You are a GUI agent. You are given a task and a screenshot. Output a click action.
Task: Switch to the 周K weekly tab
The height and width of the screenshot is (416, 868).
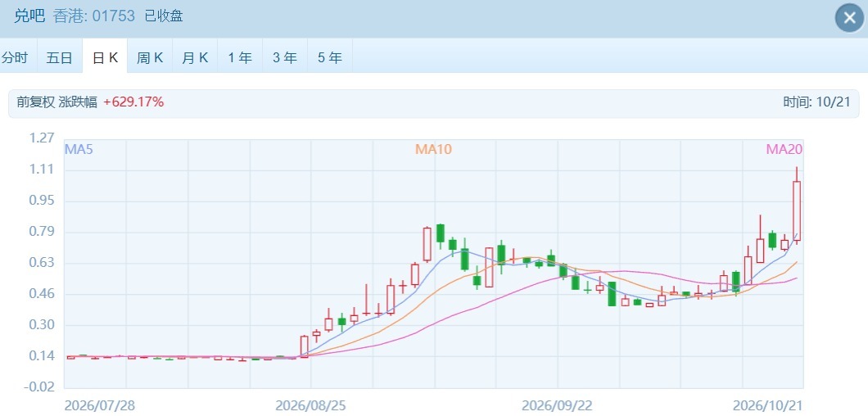coord(150,57)
